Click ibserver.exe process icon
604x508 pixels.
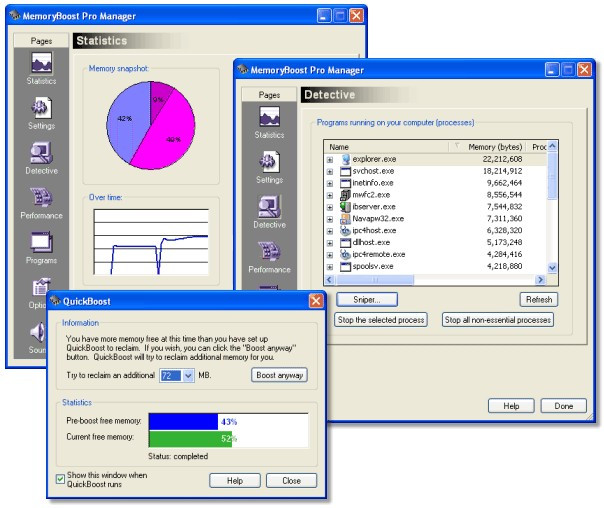point(346,207)
